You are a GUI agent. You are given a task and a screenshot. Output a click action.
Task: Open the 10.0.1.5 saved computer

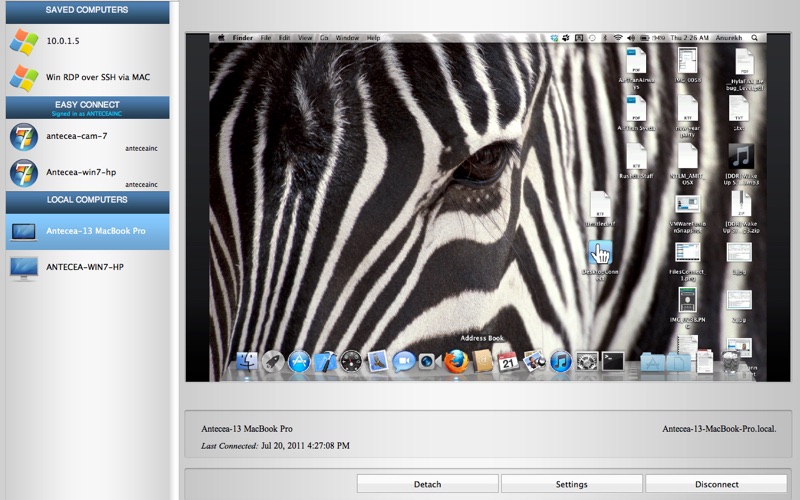(x=60, y=42)
